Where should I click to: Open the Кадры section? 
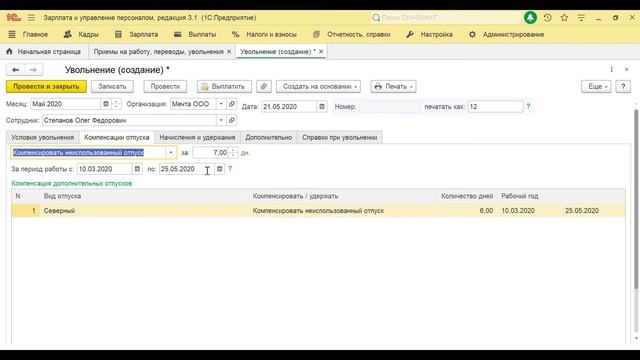coord(81,35)
